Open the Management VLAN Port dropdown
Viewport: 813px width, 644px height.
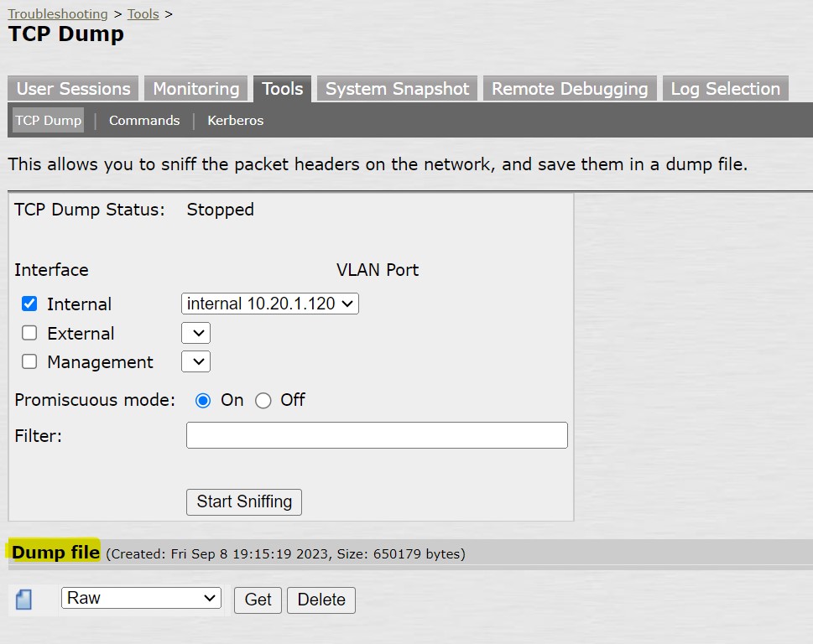195,361
